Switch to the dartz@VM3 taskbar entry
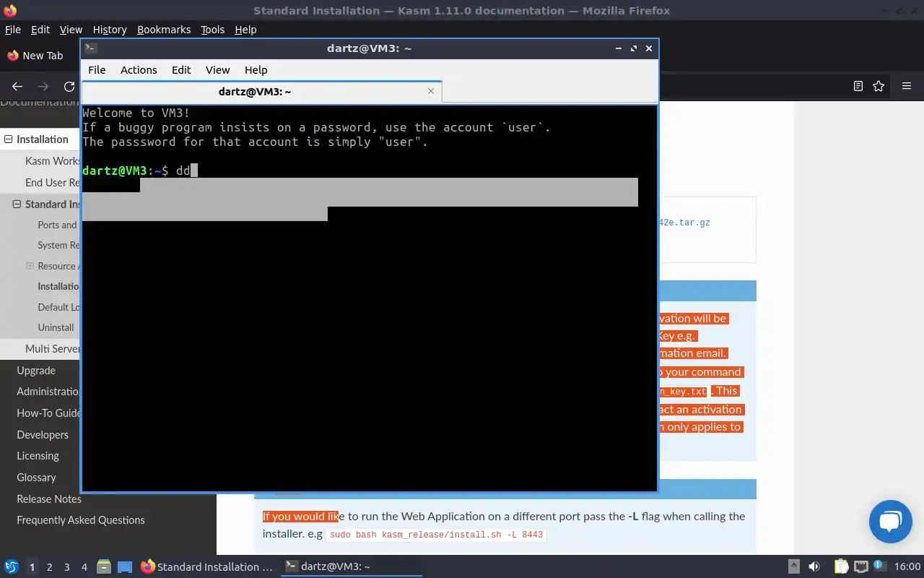Image resolution: width=924 pixels, height=578 pixels. coord(351,566)
